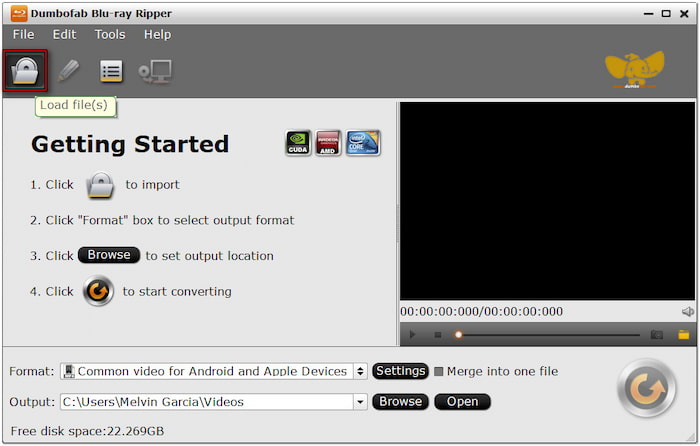Click the convert icon in step 4
The width and height of the screenshot is (700, 446).
click(x=98, y=291)
